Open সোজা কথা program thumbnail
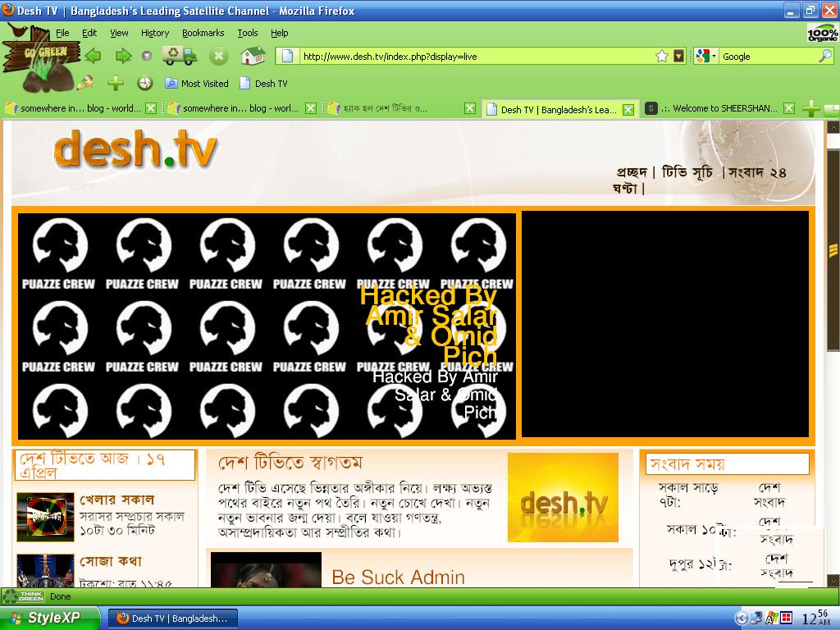This screenshot has height=630, width=840. (x=45, y=571)
